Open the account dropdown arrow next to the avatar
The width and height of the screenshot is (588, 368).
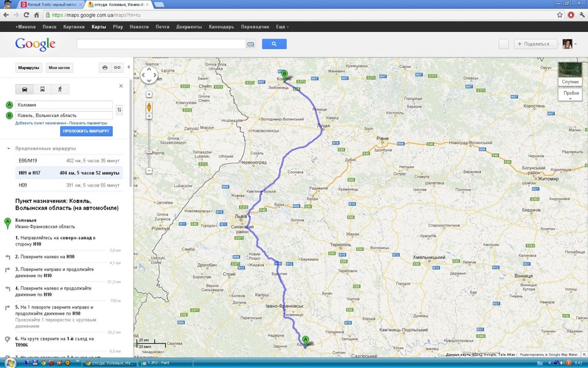576,44
